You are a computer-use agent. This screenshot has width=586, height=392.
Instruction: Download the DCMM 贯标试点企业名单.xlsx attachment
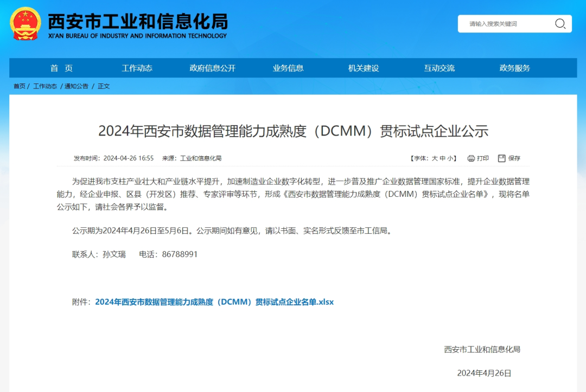(x=214, y=302)
